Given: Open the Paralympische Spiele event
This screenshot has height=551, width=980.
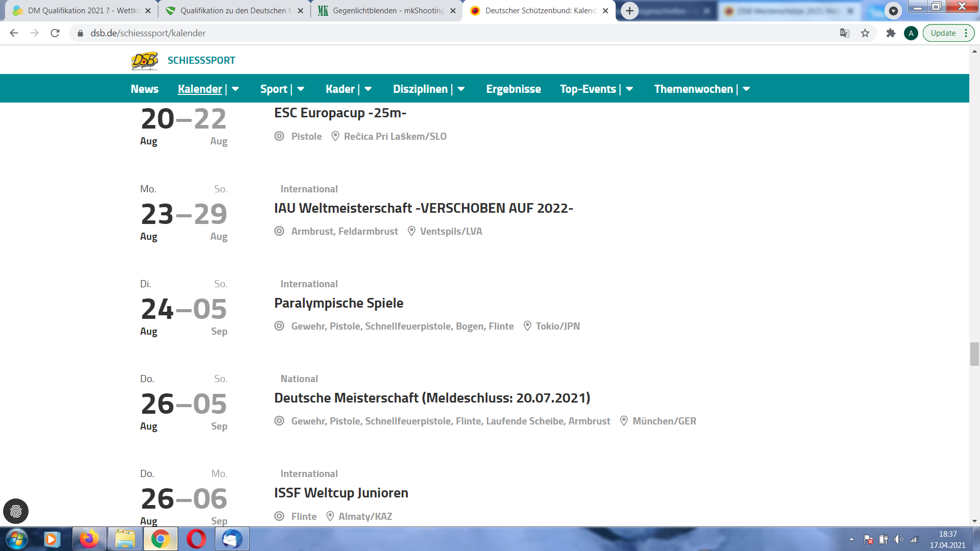Looking at the screenshot, I should coord(338,303).
